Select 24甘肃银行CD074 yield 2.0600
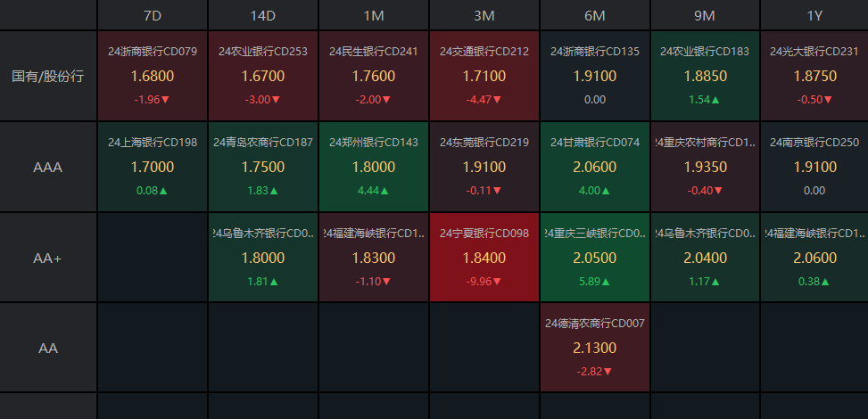The height and width of the screenshot is (419, 868). pos(595,167)
